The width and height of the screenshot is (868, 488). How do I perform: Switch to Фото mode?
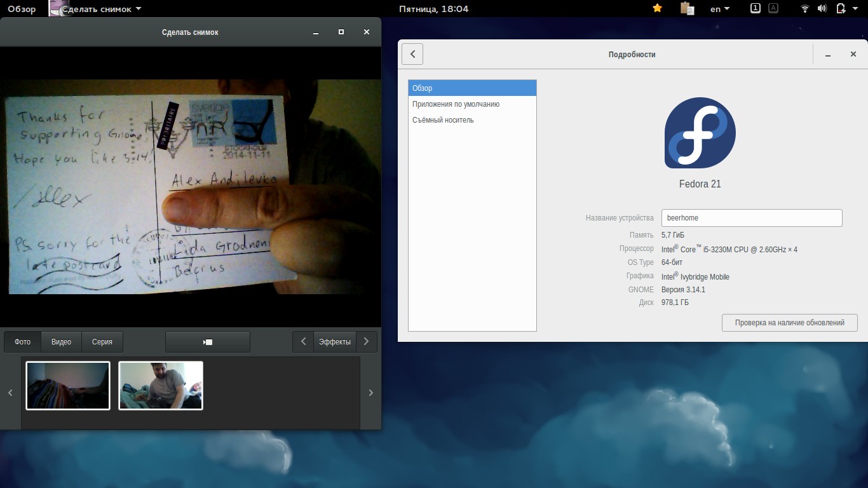coord(23,342)
